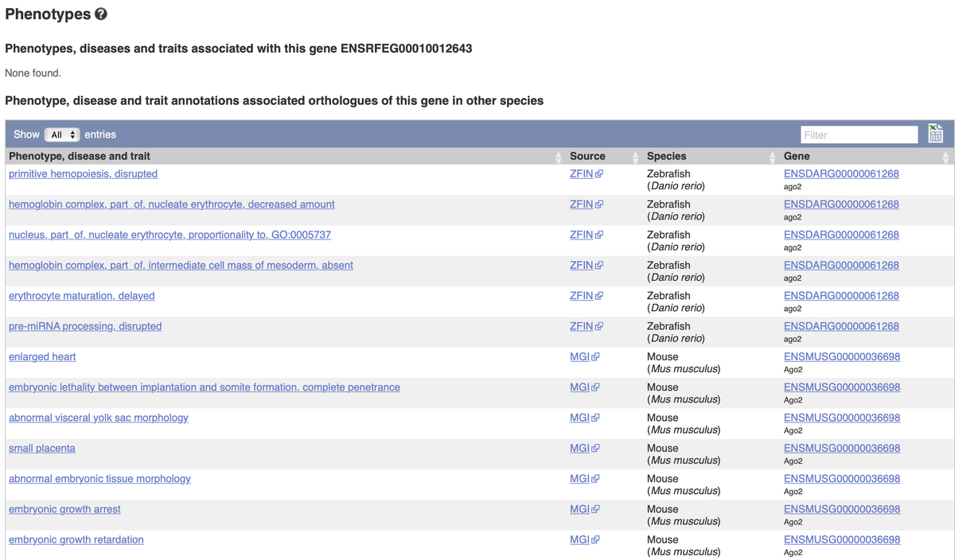Open enlarged heart phenotype link
Image resolution: width=955 pixels, height=560 pixels.
point(42,356)
